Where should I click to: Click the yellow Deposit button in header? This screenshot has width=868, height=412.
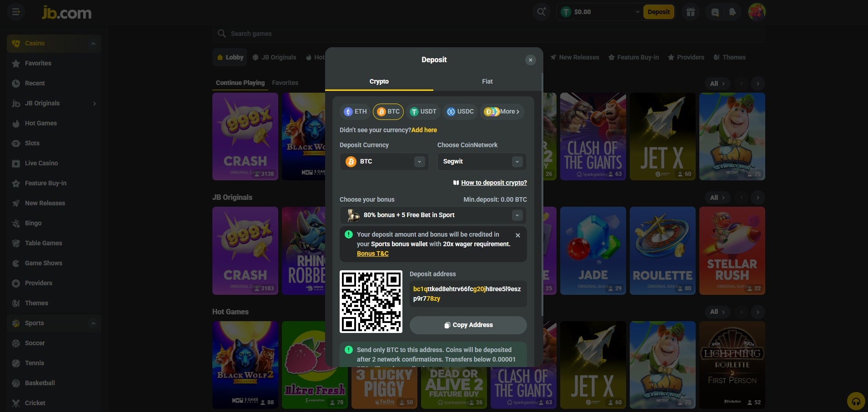(x=658, y=12)
